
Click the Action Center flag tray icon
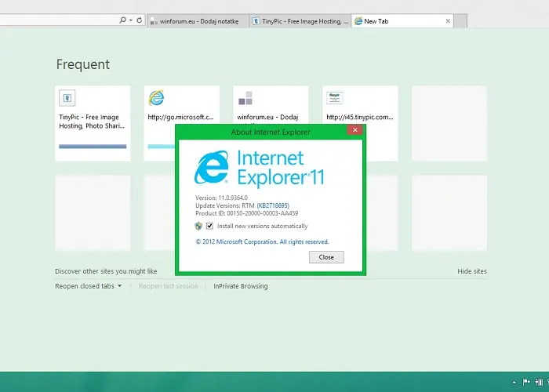(526, 382)
